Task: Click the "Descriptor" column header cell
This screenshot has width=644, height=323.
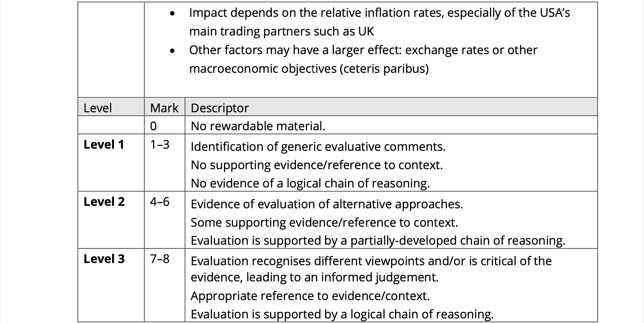Action: tap(220, 108)
